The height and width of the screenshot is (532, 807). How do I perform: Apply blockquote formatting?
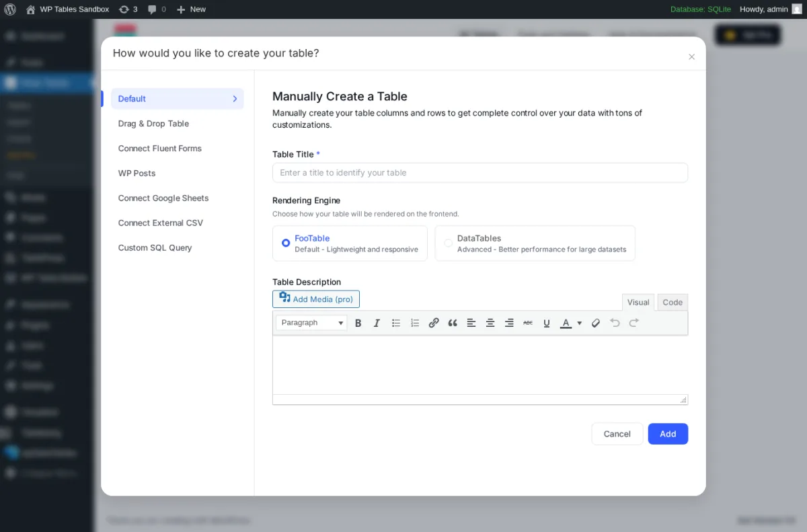[453, 323]
